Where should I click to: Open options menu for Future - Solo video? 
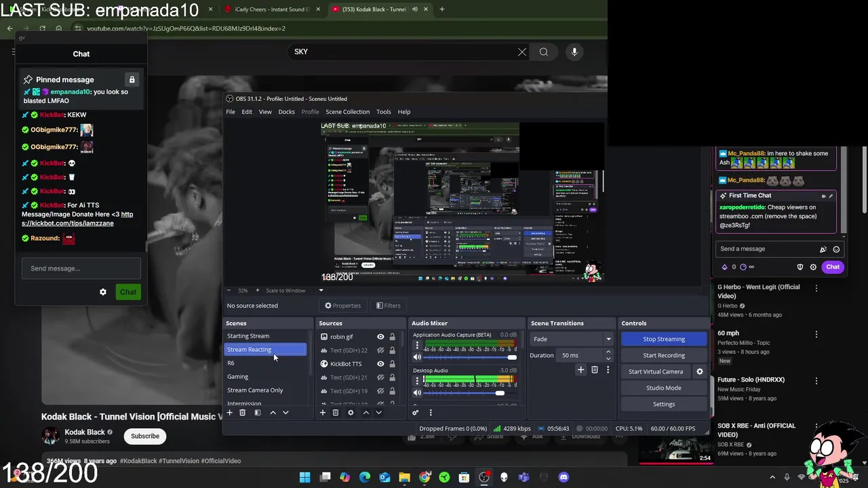(x=816, y=380)
